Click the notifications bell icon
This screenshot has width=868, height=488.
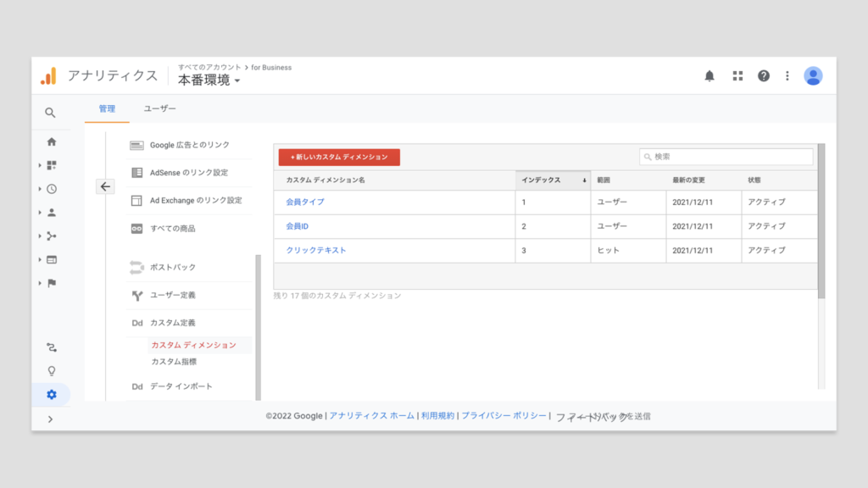tap(709, 76)
